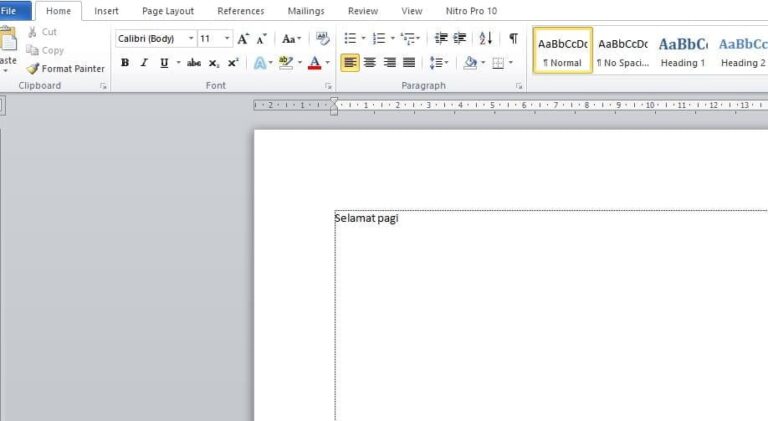Viewport: 768px width, 421px height.
Task: Select the No Spacing style
Action: [622, 51]
